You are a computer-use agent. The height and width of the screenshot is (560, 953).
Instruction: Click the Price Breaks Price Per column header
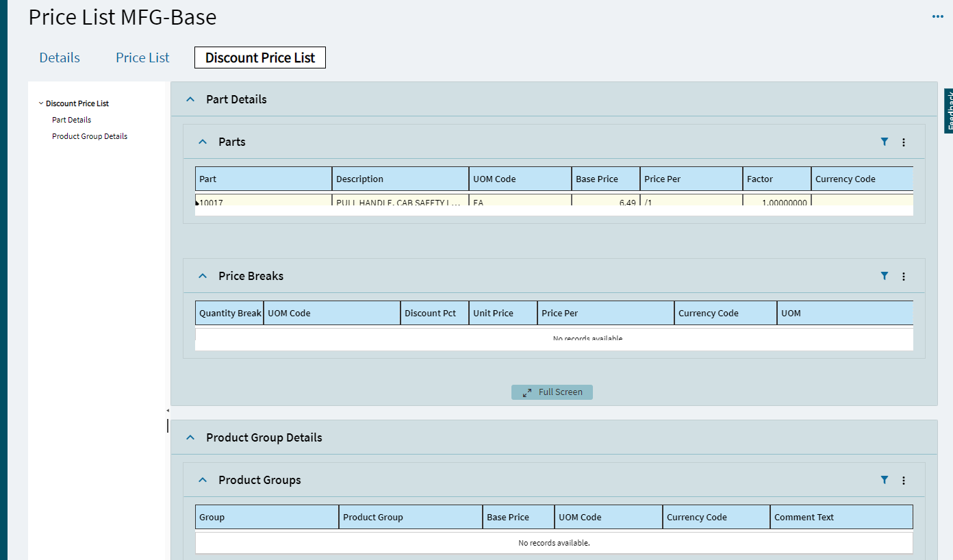(606, 313)
